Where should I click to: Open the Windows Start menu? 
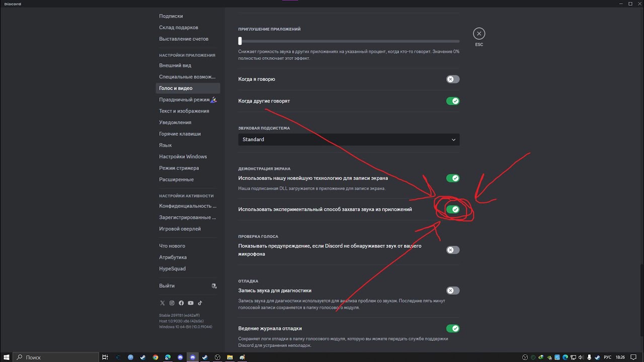pos(6,357)
